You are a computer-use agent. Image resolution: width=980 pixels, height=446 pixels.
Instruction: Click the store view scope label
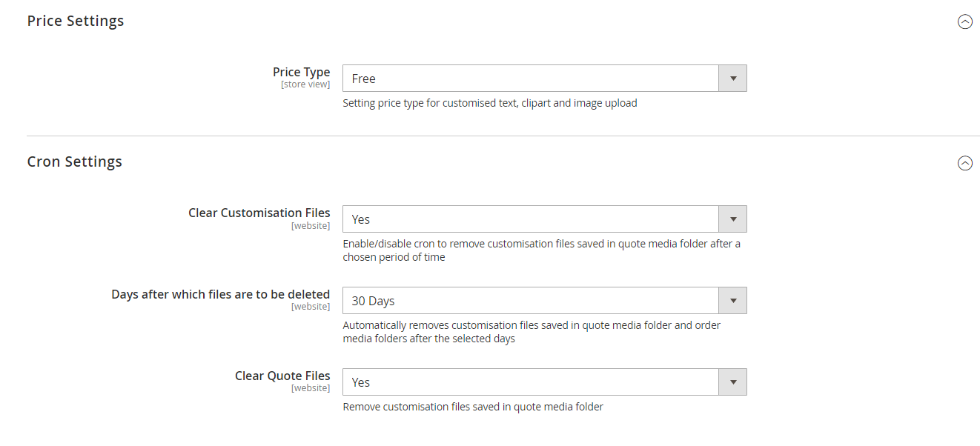coord(305,84)
